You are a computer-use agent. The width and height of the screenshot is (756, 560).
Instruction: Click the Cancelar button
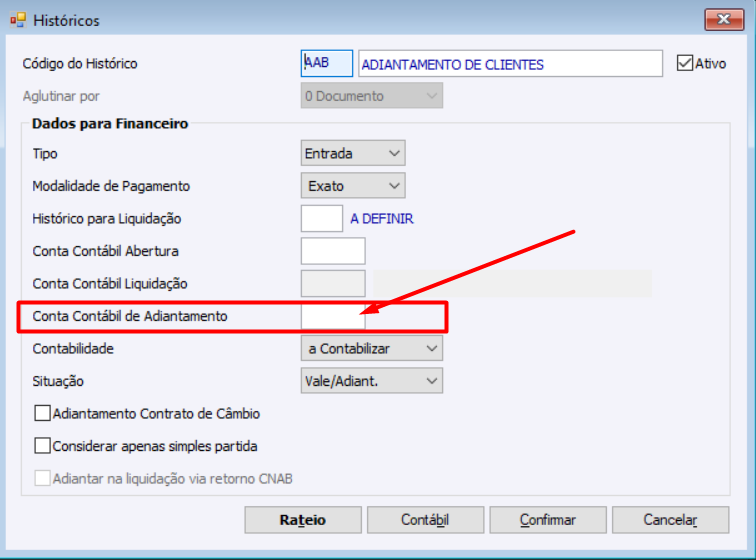click(x=670, y=519)
